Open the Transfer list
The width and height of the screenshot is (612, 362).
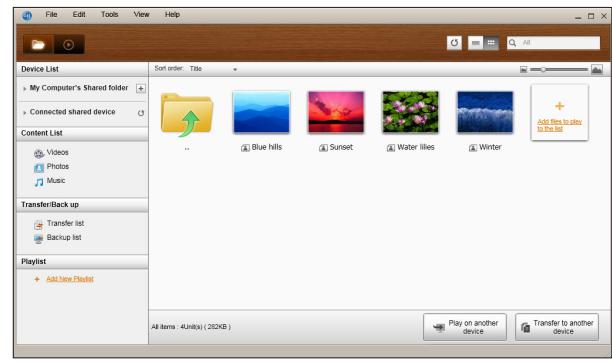65,223
